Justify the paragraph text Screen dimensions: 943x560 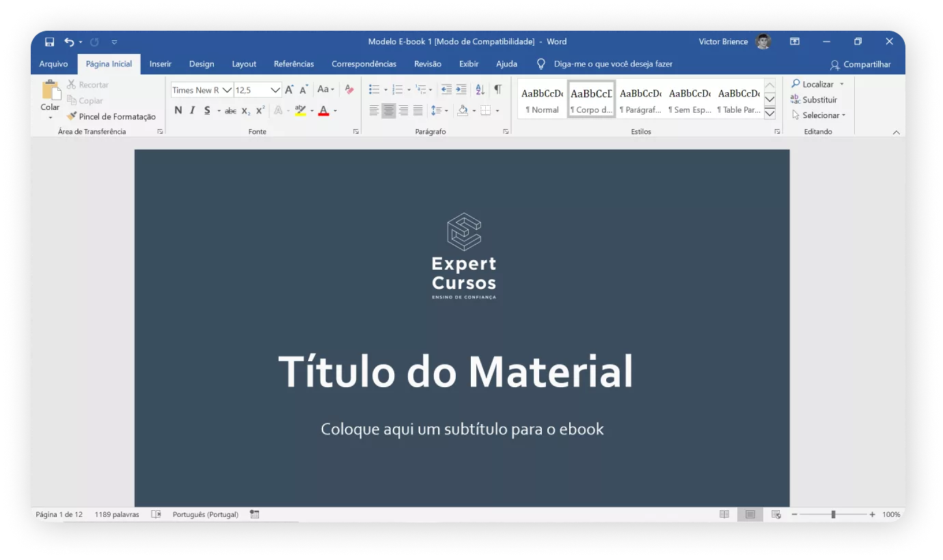coord(418,111)
